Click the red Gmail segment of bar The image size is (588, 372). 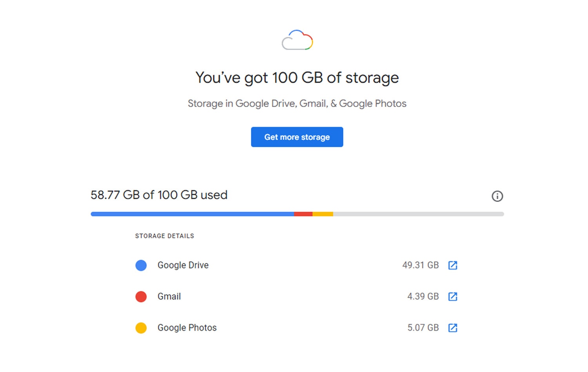tap(303, 214)
